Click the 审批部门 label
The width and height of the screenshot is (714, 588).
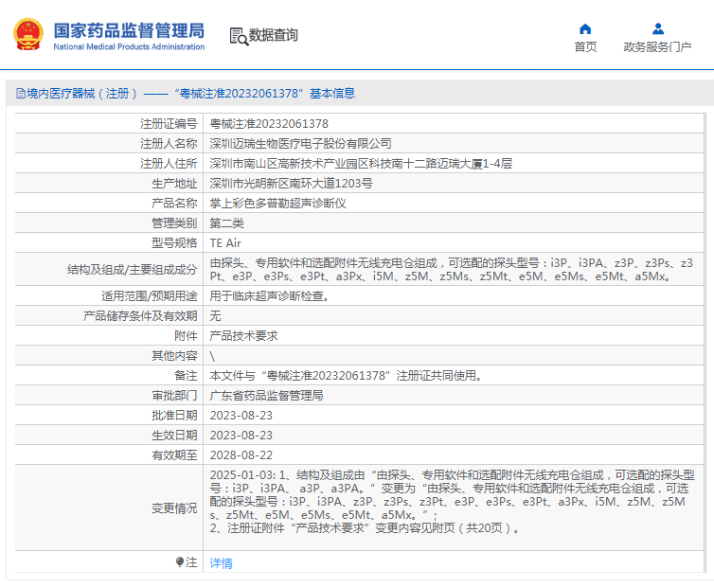[x=174, y=396]
